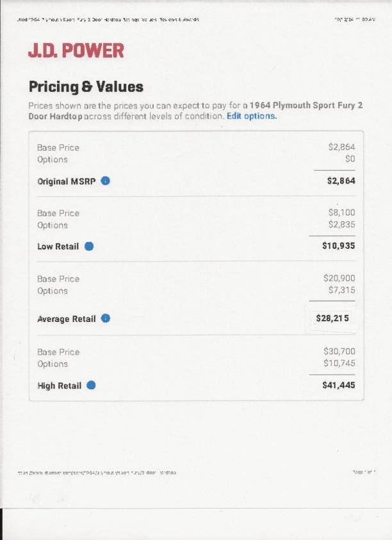The image size is (392, 540).
Task: Select the $28,215 Average Retail value box
Action: pyautogui.click(x=332, y=318)
